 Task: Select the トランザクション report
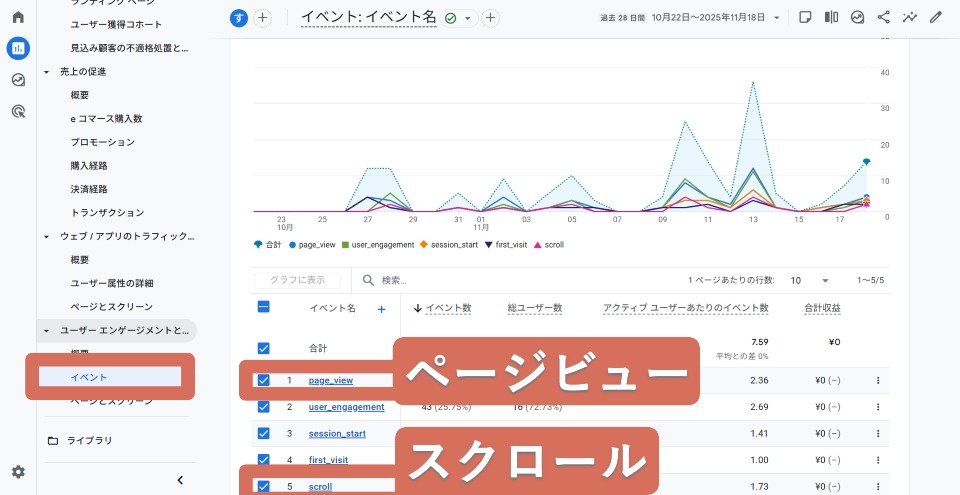107,213
